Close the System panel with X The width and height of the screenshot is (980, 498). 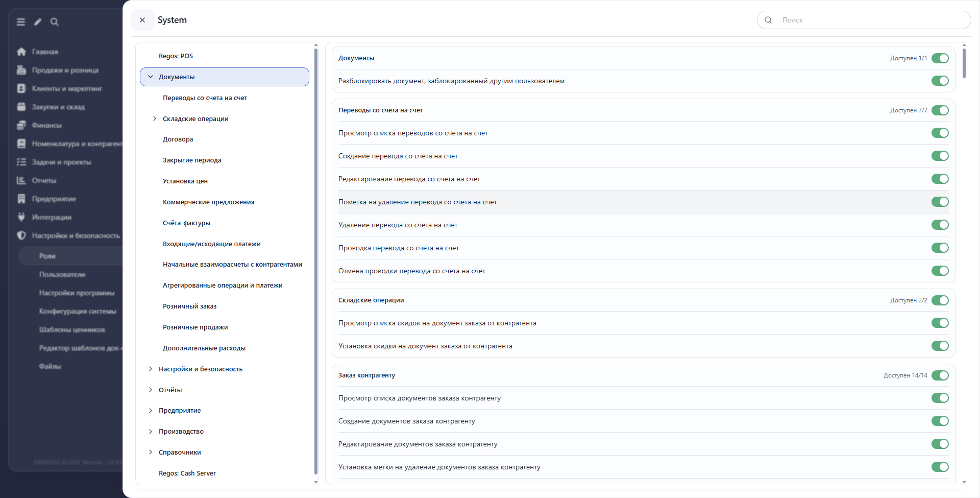click(x=142, y=20)
